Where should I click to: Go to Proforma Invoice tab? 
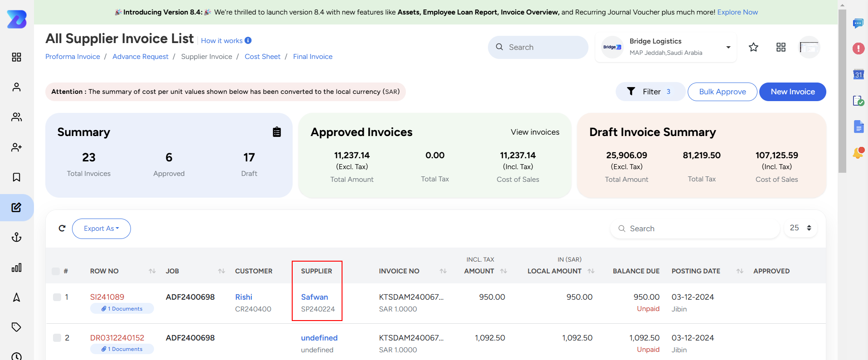point(72,57)
